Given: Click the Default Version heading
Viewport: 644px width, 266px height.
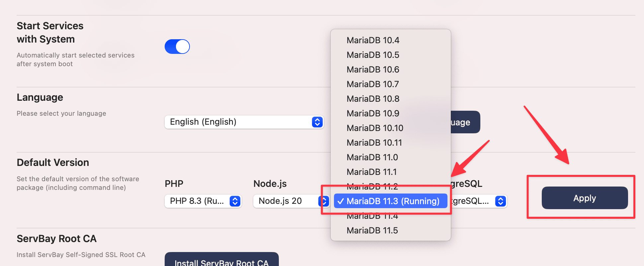Looking at the screenshot, I should coord(53,163).
